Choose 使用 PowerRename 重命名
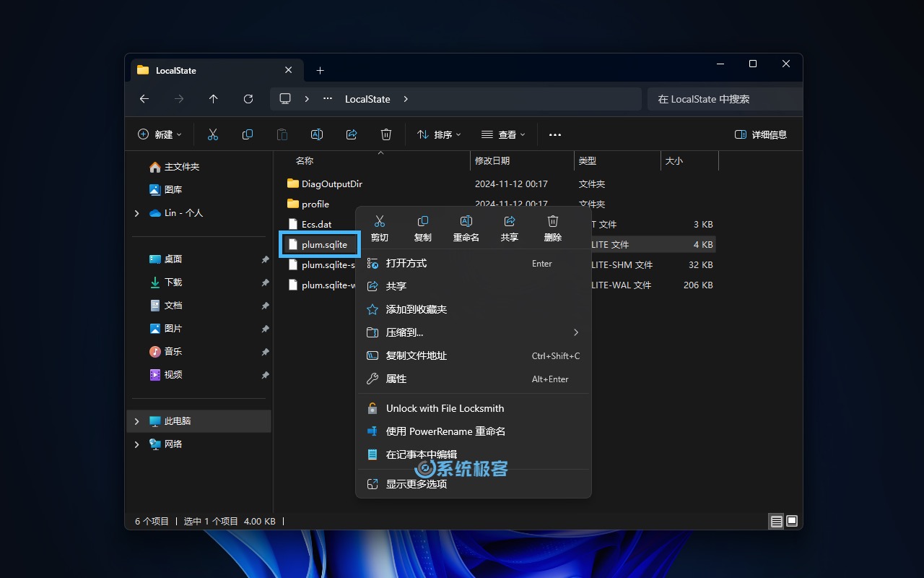This screenshot has height=578, width=924. (x=474, y=431)
